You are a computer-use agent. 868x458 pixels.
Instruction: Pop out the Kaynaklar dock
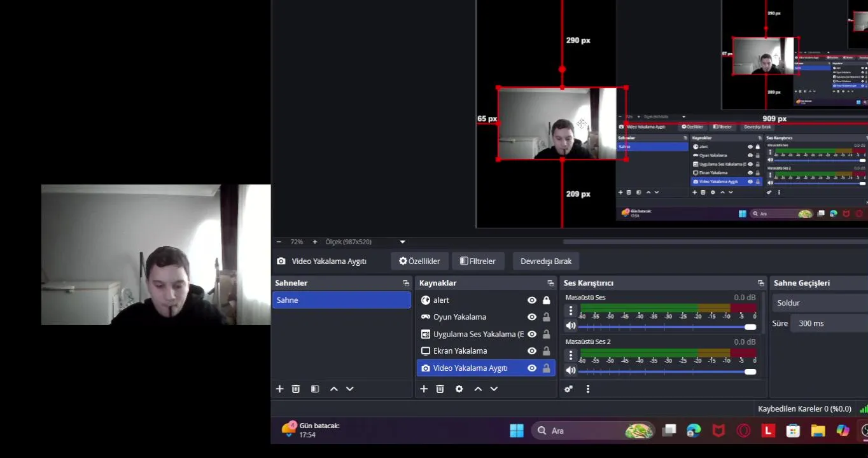pos(550,283)
